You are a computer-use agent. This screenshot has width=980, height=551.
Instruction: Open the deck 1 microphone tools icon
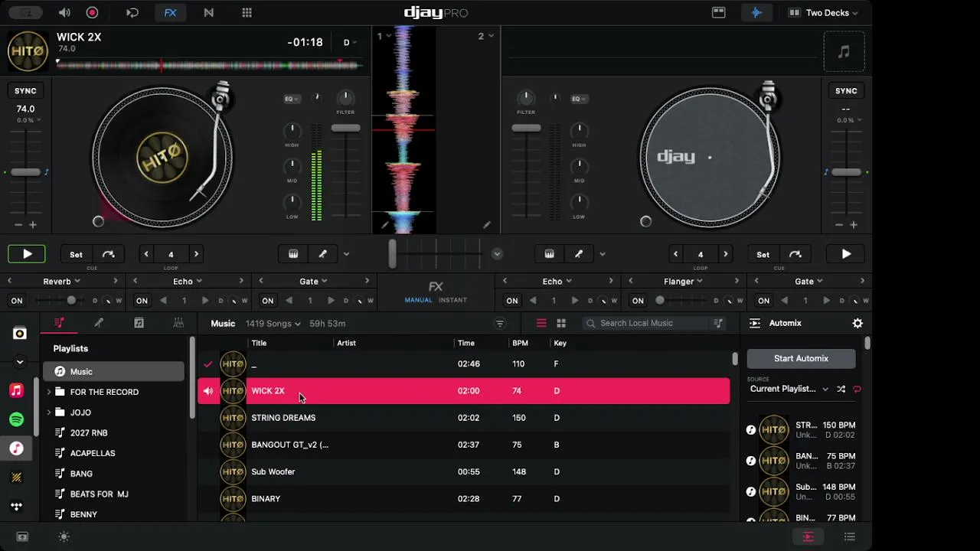click(322, 254)
